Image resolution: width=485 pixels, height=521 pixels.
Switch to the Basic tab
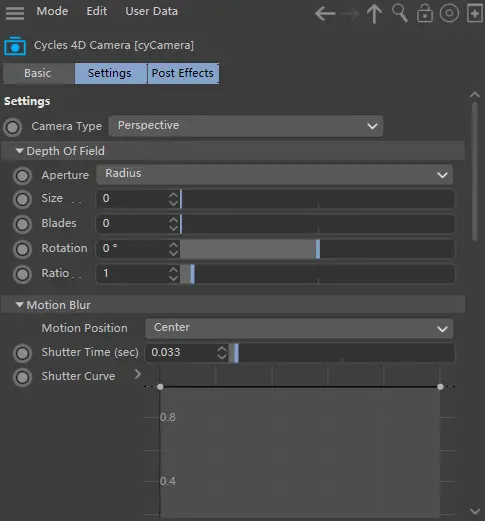click(x=38, y=73)
